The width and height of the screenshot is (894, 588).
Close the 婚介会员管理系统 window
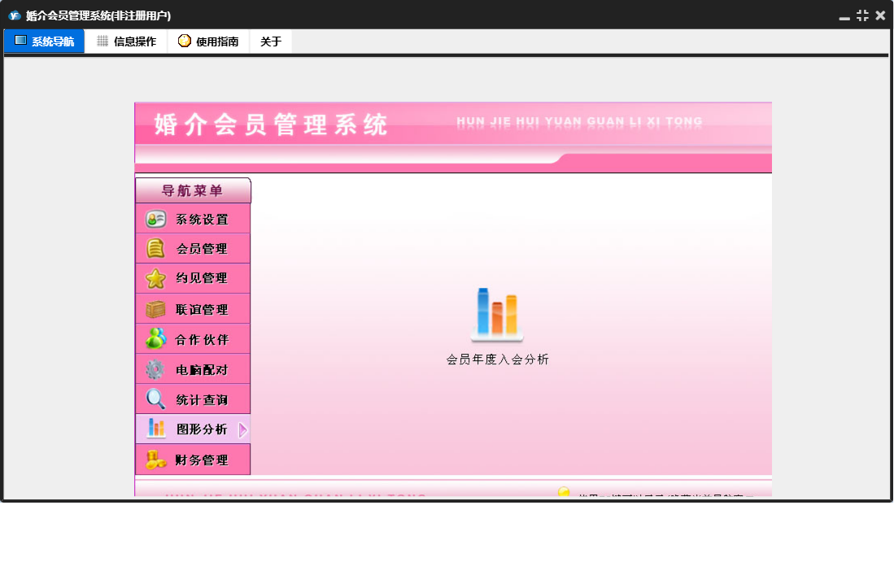tap(880, 15)
